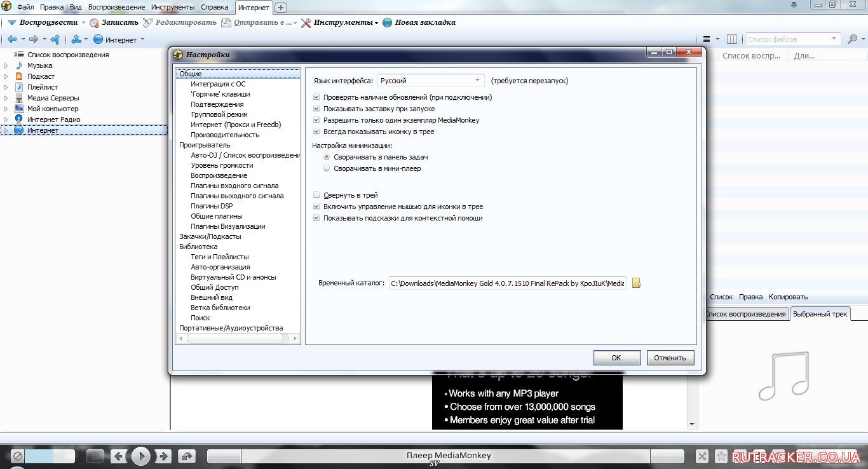Click the Мой компьютер icon in tree
The height and width of the screenshot is (469, 868).
[18, 109]
